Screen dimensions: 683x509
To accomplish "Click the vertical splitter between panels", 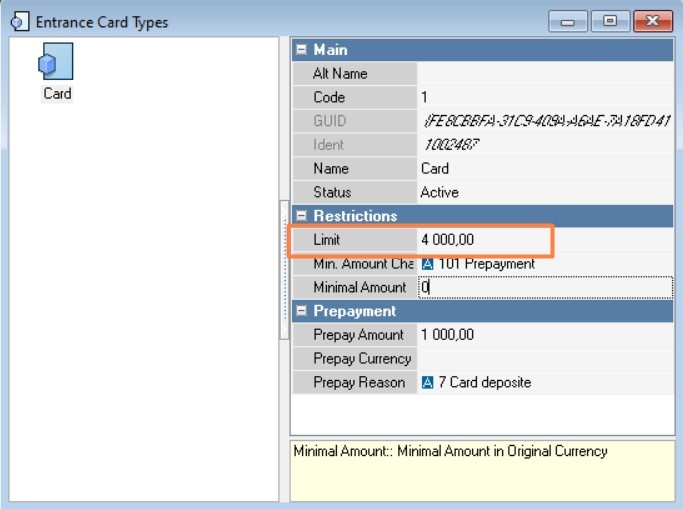I will 283,270.
